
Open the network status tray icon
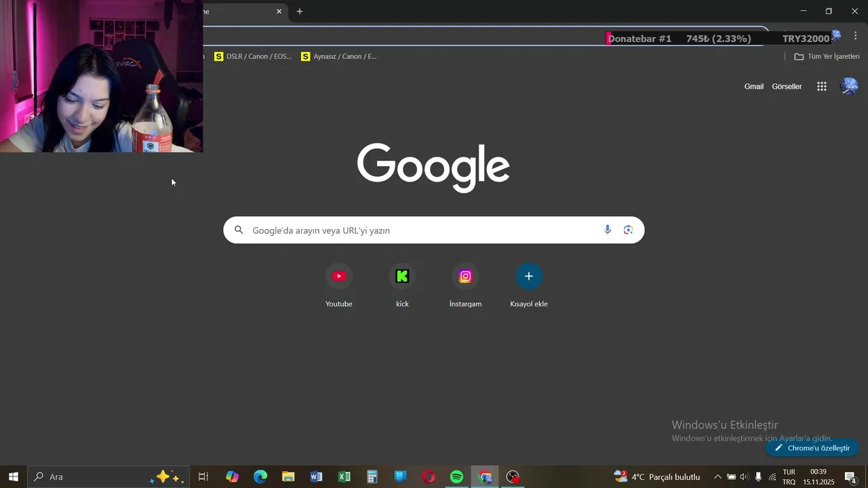tap(772, 477)
